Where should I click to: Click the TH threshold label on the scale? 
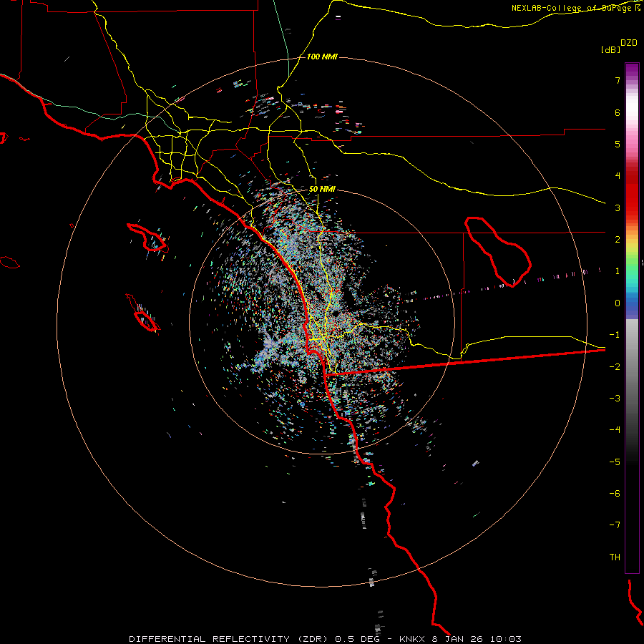tap(615, 557)
